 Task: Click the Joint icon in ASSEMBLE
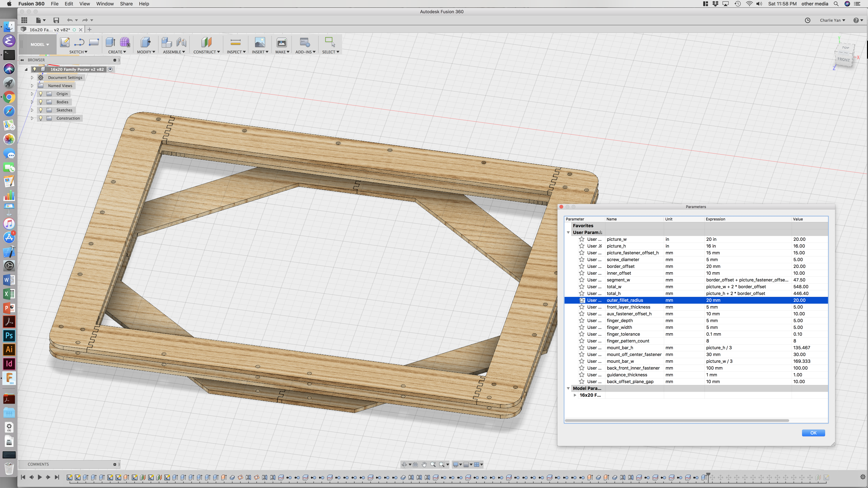point(181,42)
